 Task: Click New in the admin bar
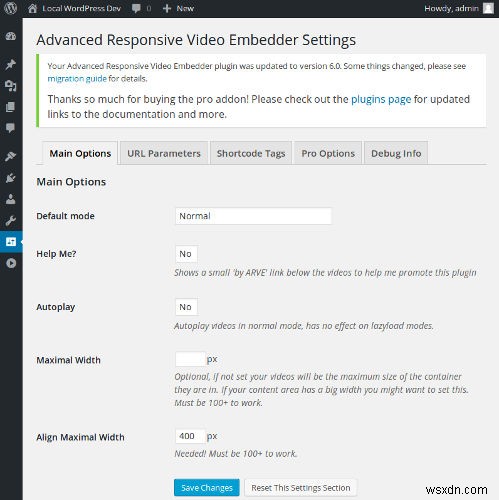tap(185, 8)
